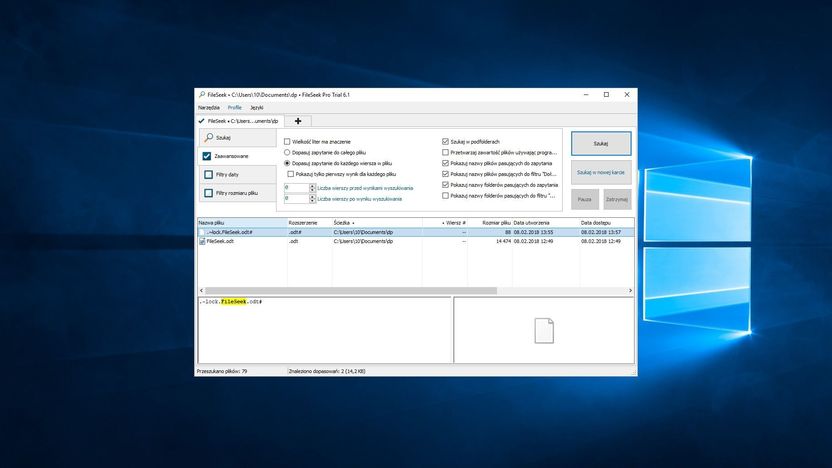This screenshot has height=468, width=832.
Task: Click the plus icon to add a new tab
Action: click(298, 121)
